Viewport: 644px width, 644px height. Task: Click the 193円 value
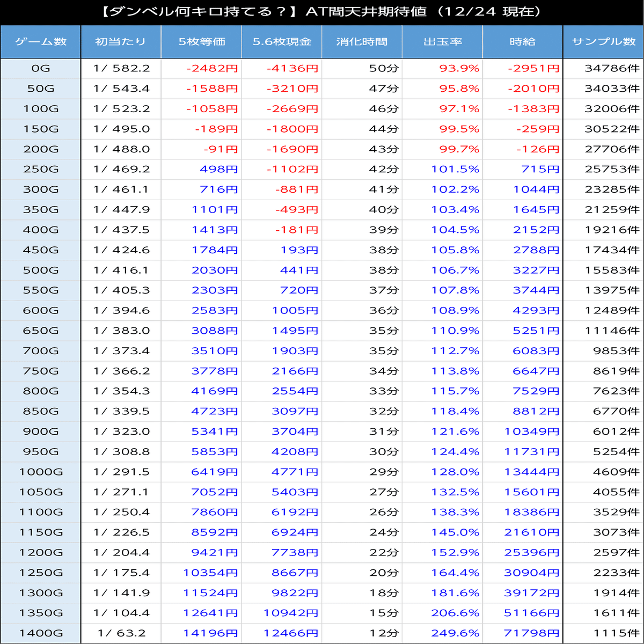click(299, 250)
